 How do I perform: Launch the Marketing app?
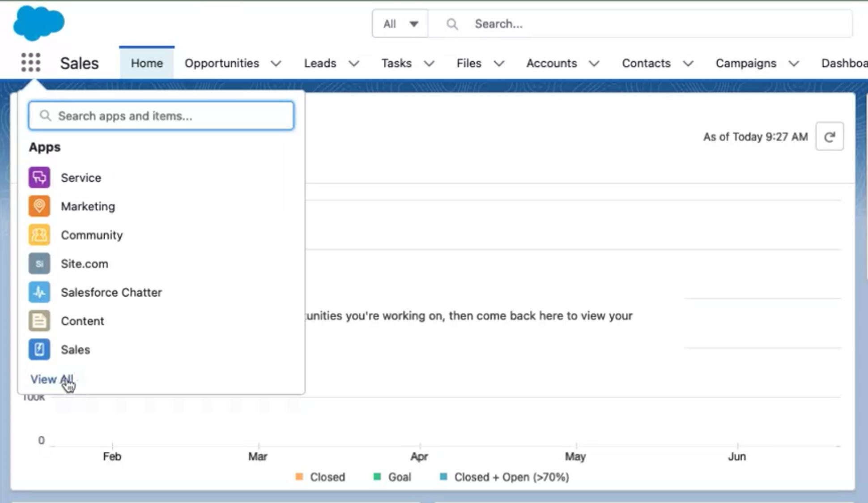click(x=88, y=206)
